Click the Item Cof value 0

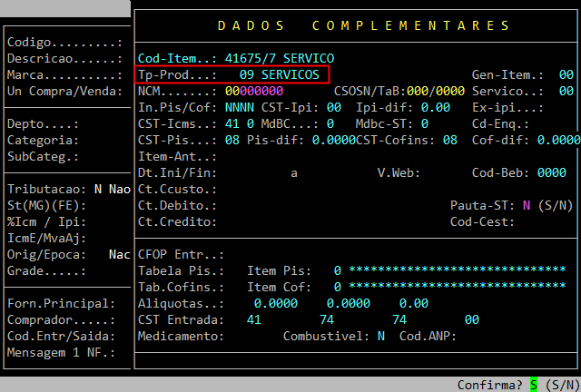click(x=337, y=287)
